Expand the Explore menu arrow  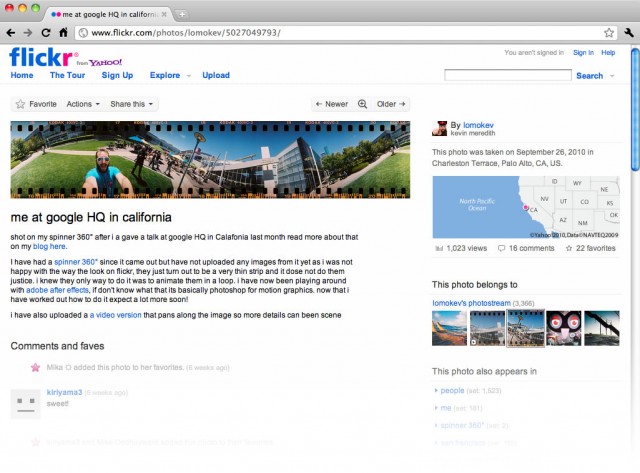[x=188, y=76]
